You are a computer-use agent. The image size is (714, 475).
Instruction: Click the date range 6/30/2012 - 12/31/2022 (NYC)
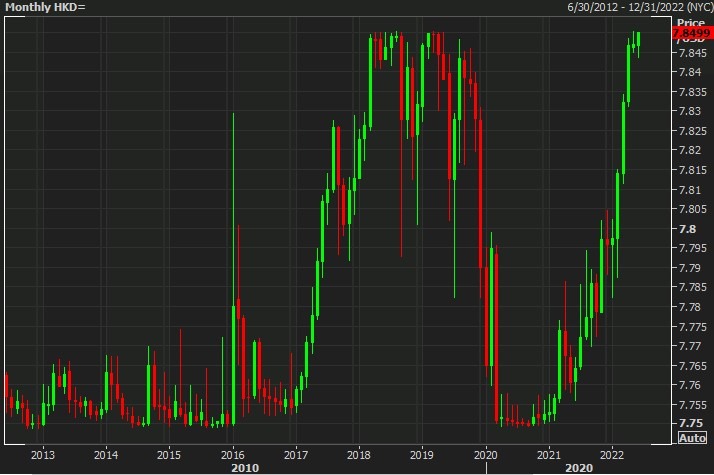640,7
